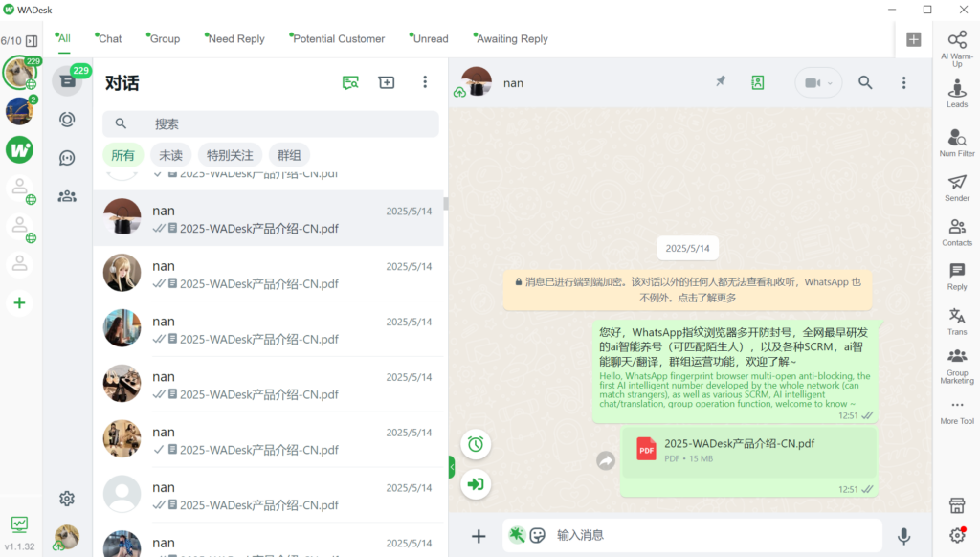
Task: Switch to the Unread tab
Action: pos(430,38)
